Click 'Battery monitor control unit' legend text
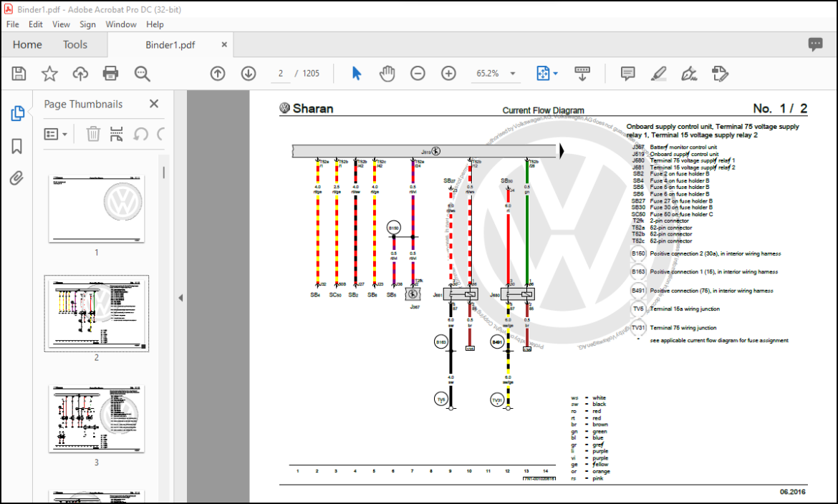Image resolution: width=838 pixels, height=504 pixels. point(683,147)
